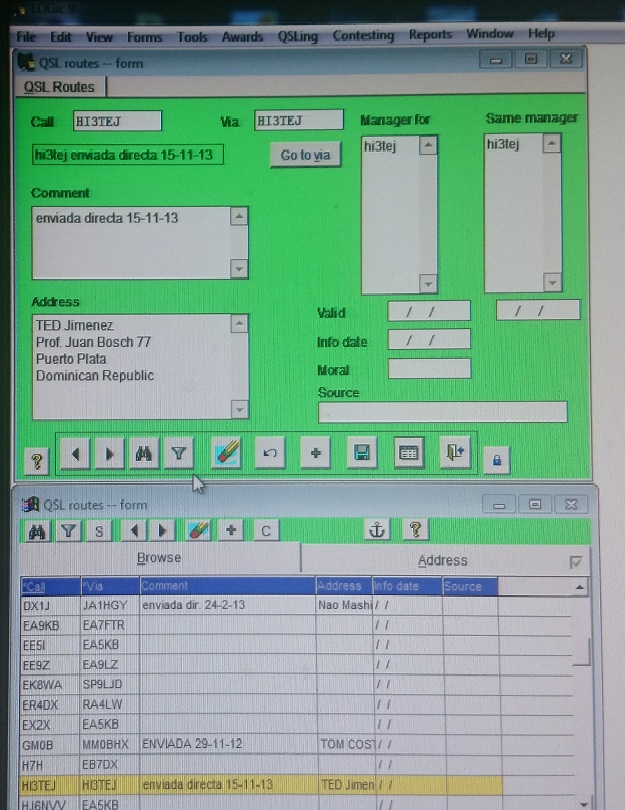625x810 pixels.
Task: Click the exit door icon
Action: tap(455, 453)
